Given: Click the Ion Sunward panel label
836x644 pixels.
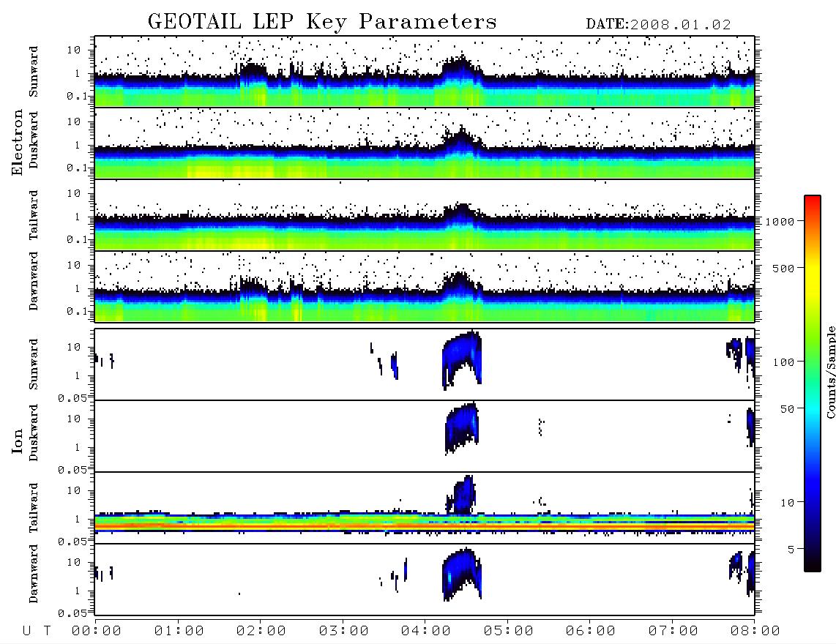Looking at the screenshot, I should pyautogui.click(x=34, y=364).
